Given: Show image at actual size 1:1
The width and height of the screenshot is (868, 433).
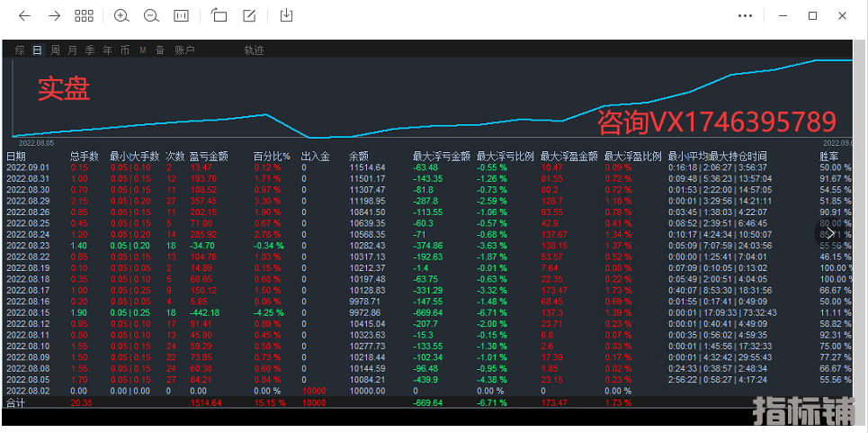Looking at the screenshot, I should 181,16.
